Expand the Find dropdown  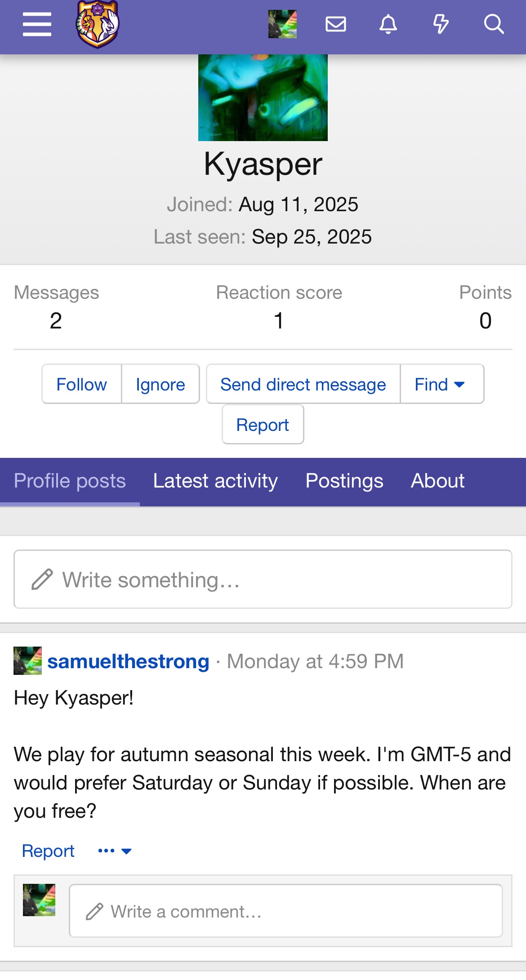(440, 384)
